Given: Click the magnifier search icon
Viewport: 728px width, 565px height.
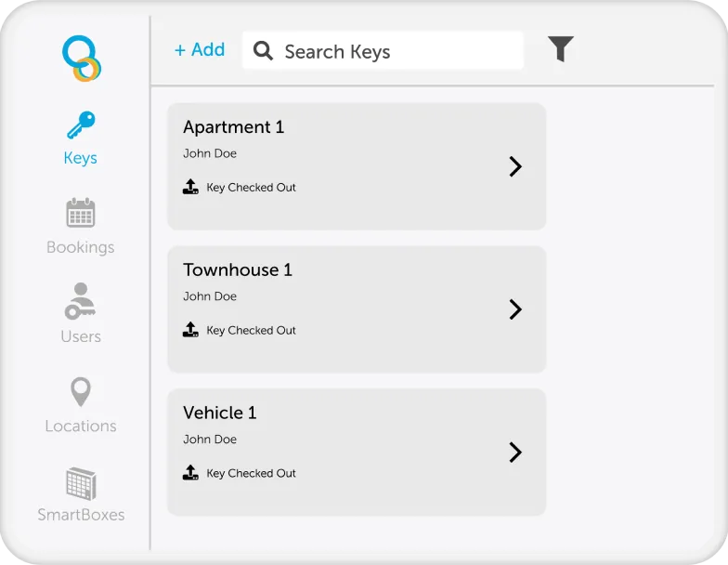Looking at the screenshot, I should point(263,50).
